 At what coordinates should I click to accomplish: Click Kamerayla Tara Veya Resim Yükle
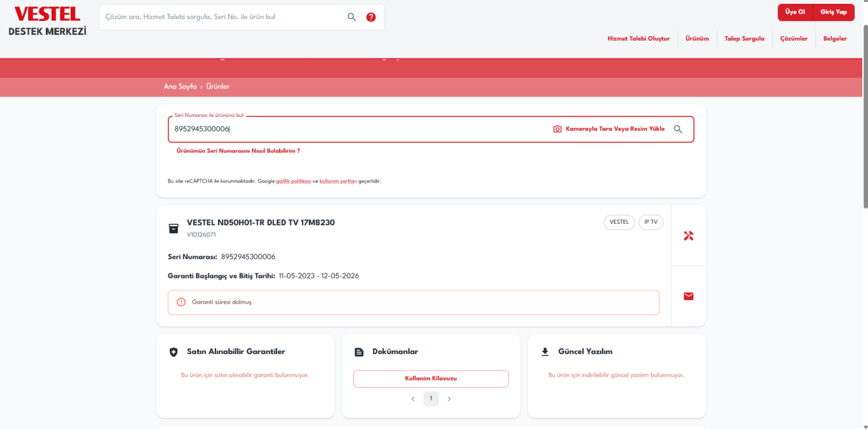click(x=615, y=129)
